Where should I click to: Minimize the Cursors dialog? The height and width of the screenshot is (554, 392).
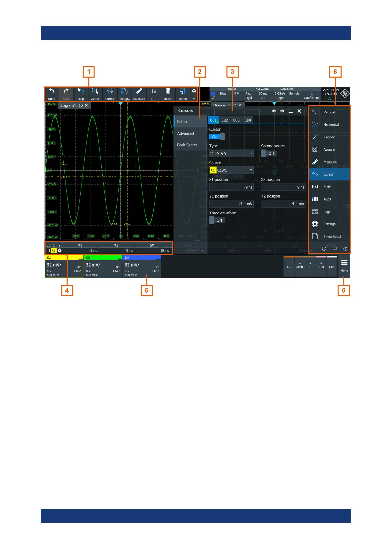click(x=291, y=112)
